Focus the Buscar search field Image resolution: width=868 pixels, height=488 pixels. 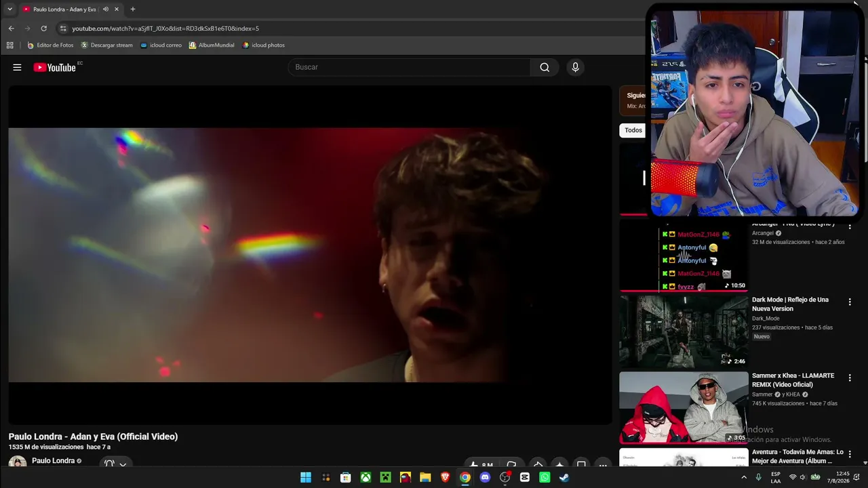410,67
